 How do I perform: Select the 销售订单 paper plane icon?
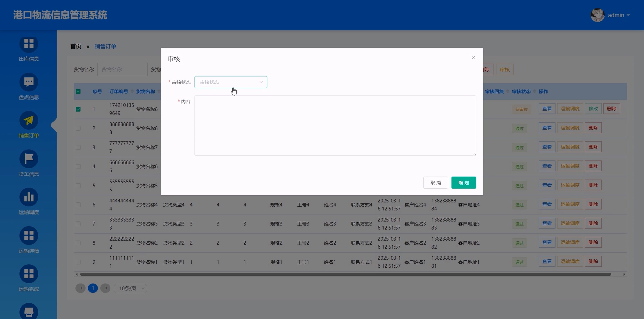coord(29,120)
